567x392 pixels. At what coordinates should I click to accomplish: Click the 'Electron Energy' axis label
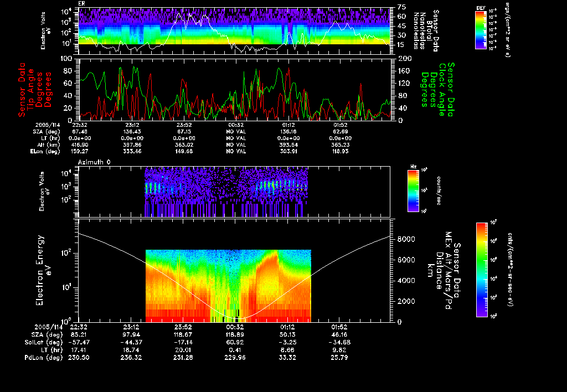(40, 270)
